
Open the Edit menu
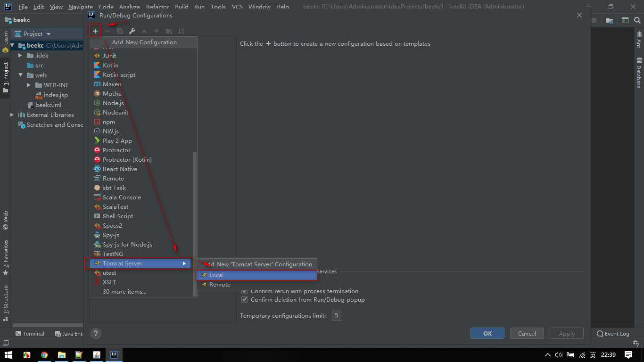[x=39, y=7]
